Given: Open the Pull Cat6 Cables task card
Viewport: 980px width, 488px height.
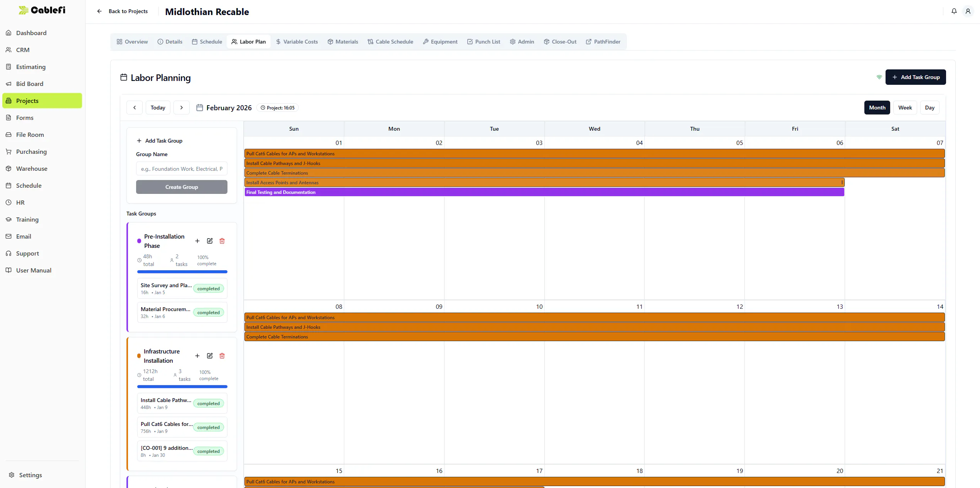Looking at the screenshot, I should coord(182,427).
